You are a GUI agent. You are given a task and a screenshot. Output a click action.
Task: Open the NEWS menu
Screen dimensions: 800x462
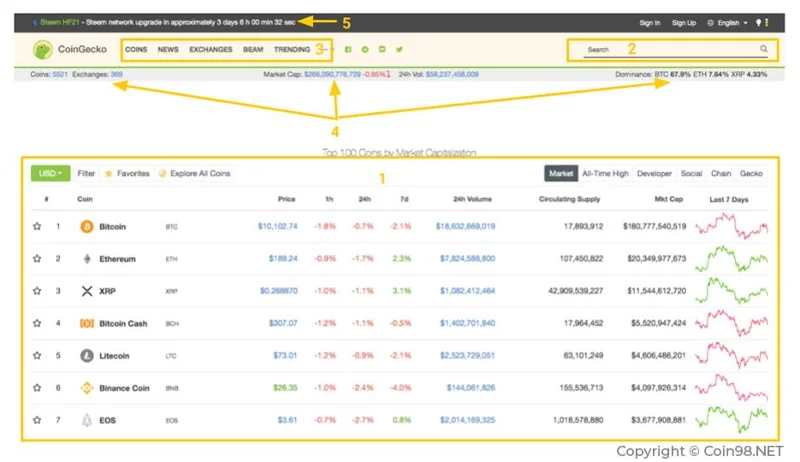[x=168, y=49]
